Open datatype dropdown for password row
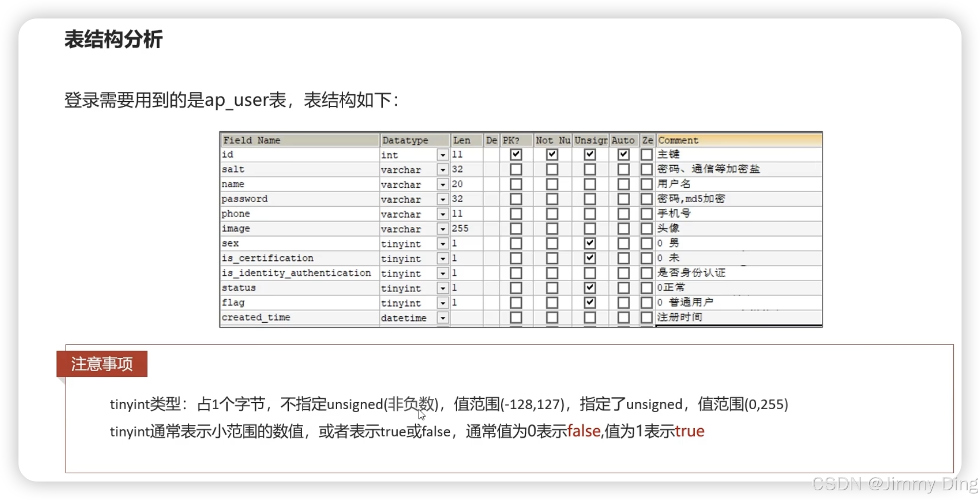This screenshot has height=500, width=980. (x=442, y=199)
